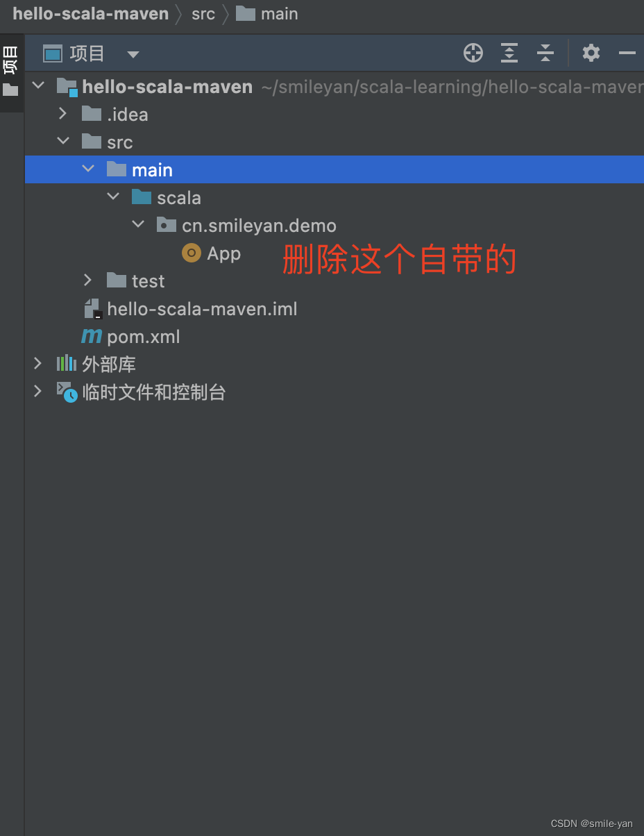Screen dimensions: 644x836
Task: Select the vertical 项目 sidebar tab
Action: click(x=10, y=61)
